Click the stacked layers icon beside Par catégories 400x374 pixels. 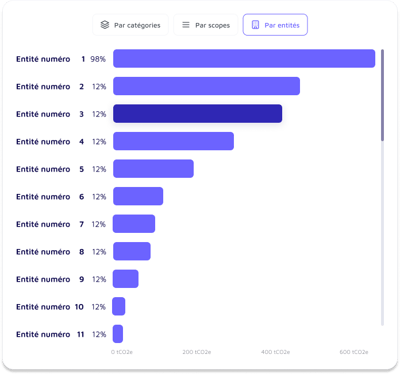click(105, 25)
